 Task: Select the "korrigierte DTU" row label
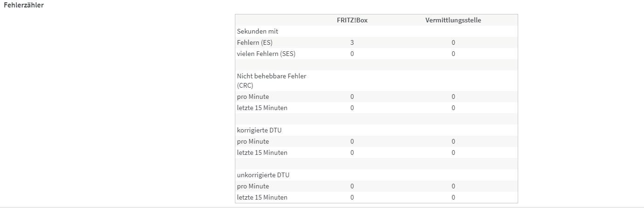[x=259, y=130]
